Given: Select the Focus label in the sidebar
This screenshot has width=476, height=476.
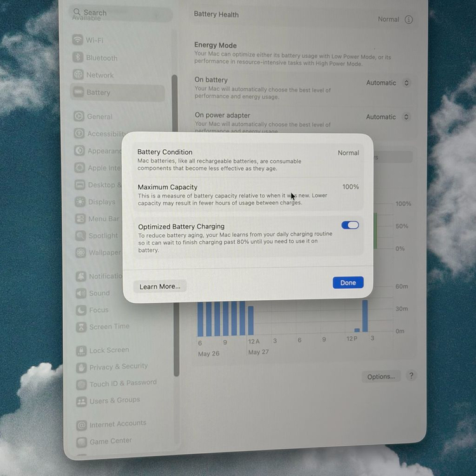Looking at the screenshot, I should click(x=98, y=310).
